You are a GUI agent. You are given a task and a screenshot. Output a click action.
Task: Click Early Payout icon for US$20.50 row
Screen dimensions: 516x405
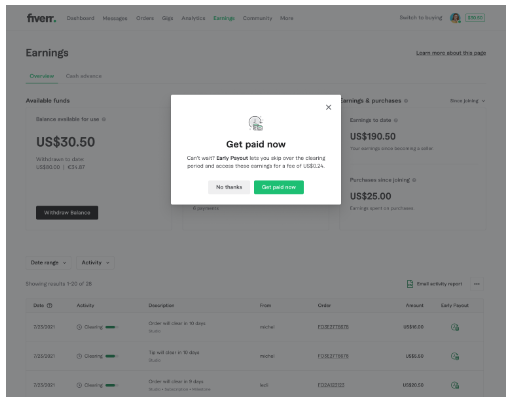tap(455, 385)
